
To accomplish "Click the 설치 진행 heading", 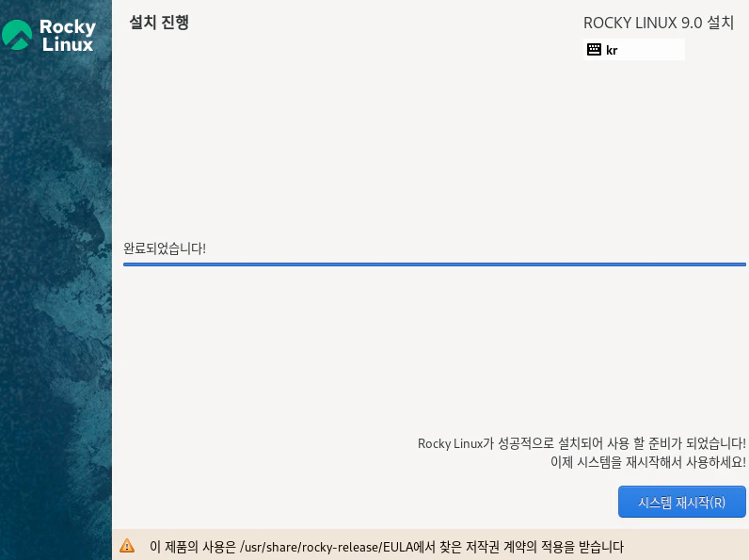I will [x=159, y=22].
